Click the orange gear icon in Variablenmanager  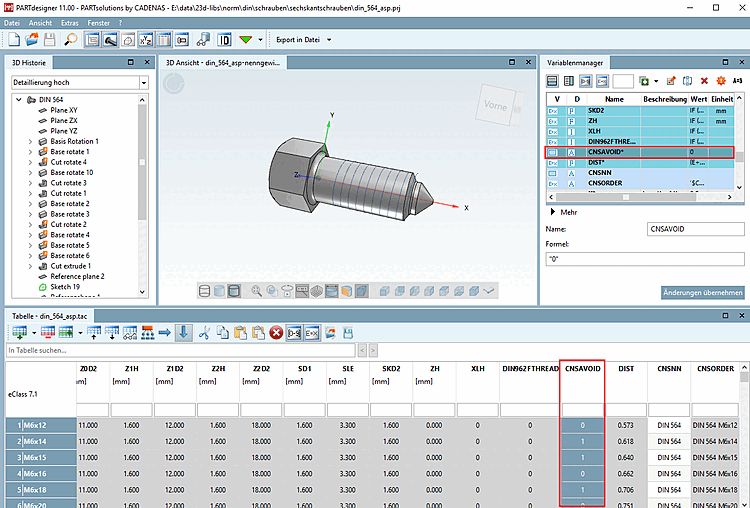click(720, 80)
